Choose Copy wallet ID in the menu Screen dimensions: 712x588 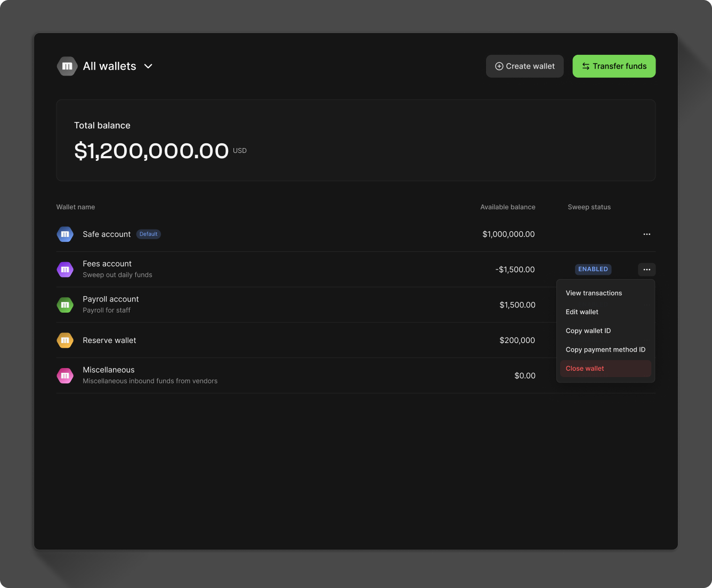(588, 331)
